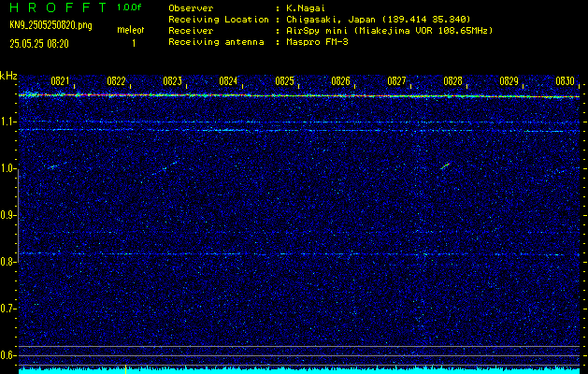Click the 0.7 frequency axis label

tap(7, 309)
